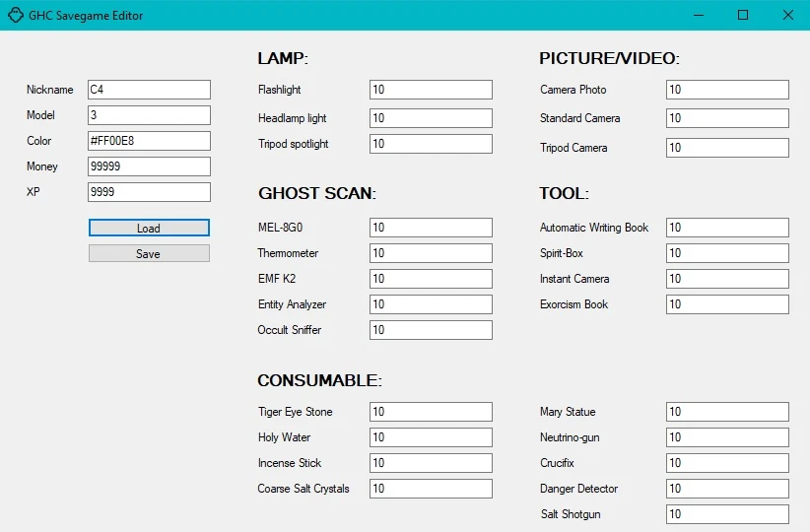Click the PICTURE/VIDEO: section heading
The height and width of the screenshot is (532, 810).
click(x=610, y=58)
